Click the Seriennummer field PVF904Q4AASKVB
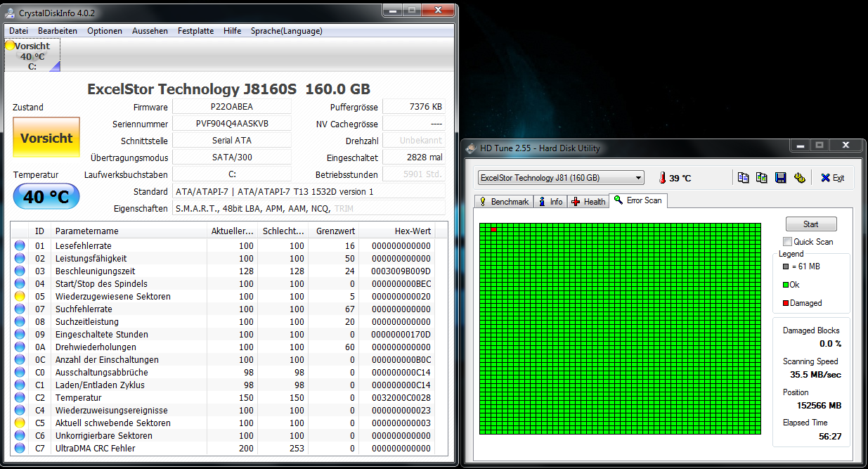The image size is (868, 469). tap(232, 124)
